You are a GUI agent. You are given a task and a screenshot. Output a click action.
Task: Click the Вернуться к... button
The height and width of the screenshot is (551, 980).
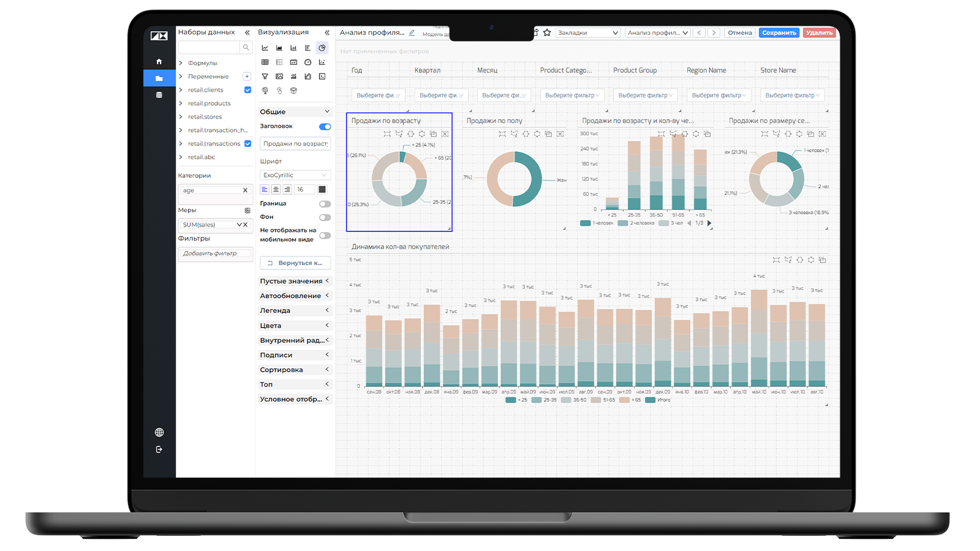(x=295, y=263)
